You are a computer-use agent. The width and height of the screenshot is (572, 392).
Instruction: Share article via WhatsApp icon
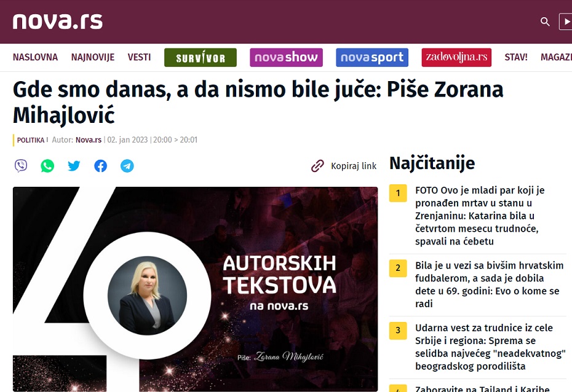pos(47,166)
